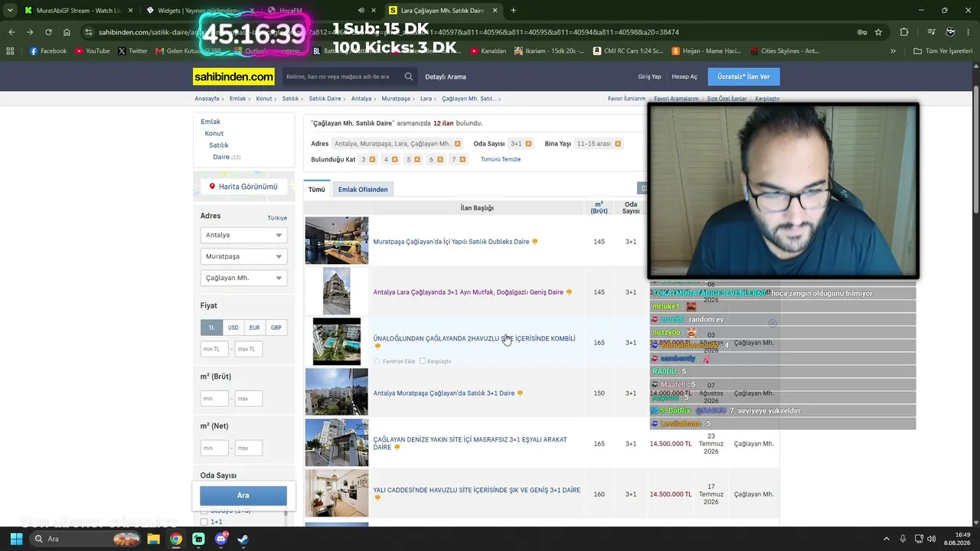
Task: Open a new browser tab
Action: point(513,11)
